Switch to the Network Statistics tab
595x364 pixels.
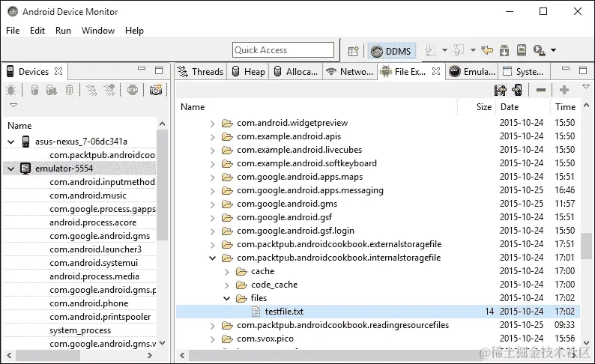[x=350, y=72]
